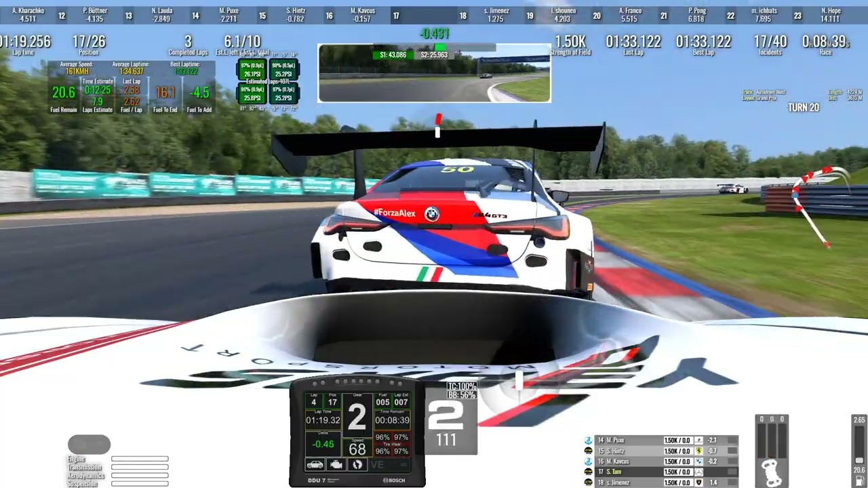Image resolution: width=868 pixels, height=488 pixels.
Task: Open the trackside camera preview thumbnail
Action: (x=434, y=73)
